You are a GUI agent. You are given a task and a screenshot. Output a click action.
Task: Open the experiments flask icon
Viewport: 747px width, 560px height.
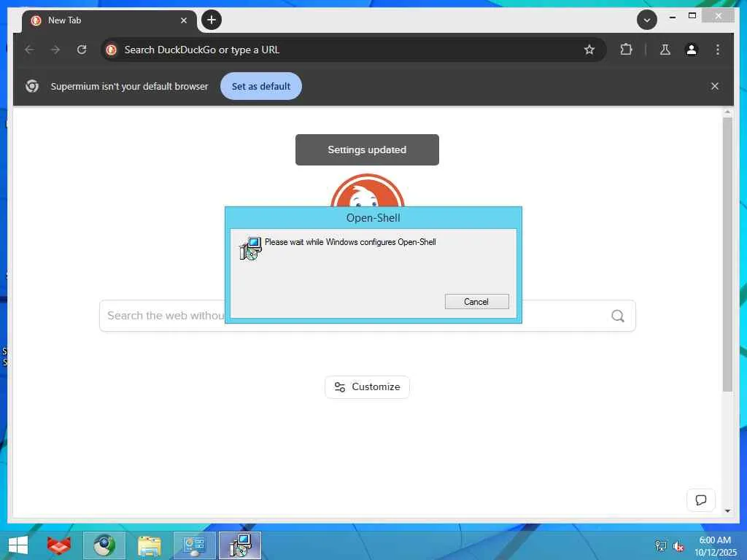(x=665, y=50)
